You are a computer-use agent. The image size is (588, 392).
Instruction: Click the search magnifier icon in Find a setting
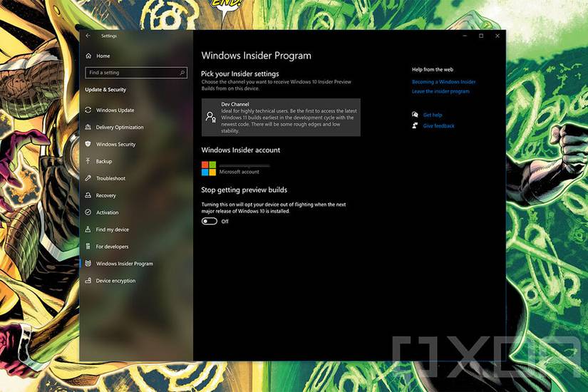point(182,73)
